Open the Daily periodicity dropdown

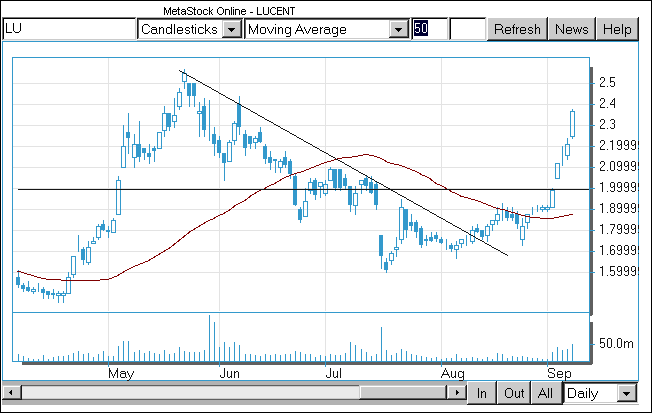click(626, 393)
